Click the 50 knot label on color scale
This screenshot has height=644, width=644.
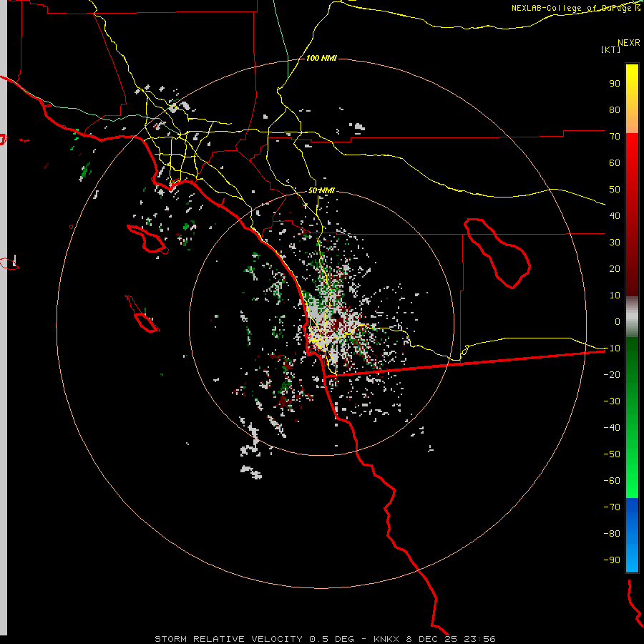pyautogui.click(x=615, y=190)
